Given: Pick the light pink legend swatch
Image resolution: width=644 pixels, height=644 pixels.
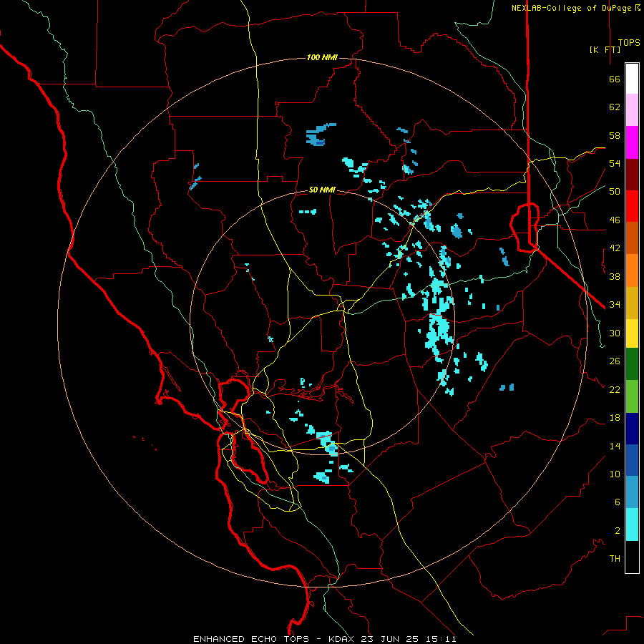Looking at the screenshot, I should [x=632, y=110].
